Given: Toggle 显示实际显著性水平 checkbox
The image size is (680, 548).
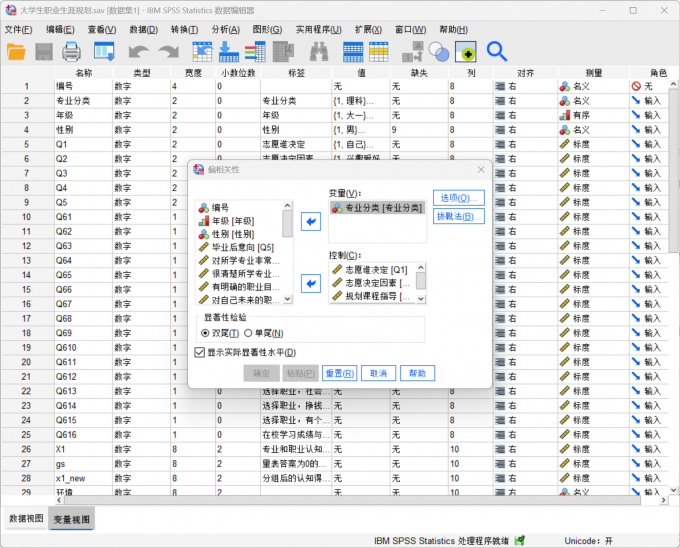Looking at the screenshot, I should click(199, 352).
